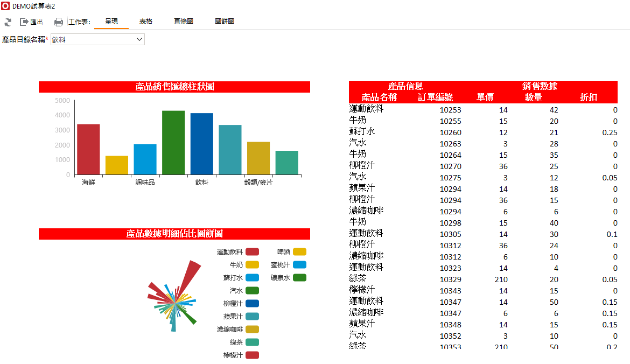The width and height of the screenshot is (630, 364).
Task: Click the red 海鮮 bar in chart
Action: pyautogui.click(x=88, y=149)
